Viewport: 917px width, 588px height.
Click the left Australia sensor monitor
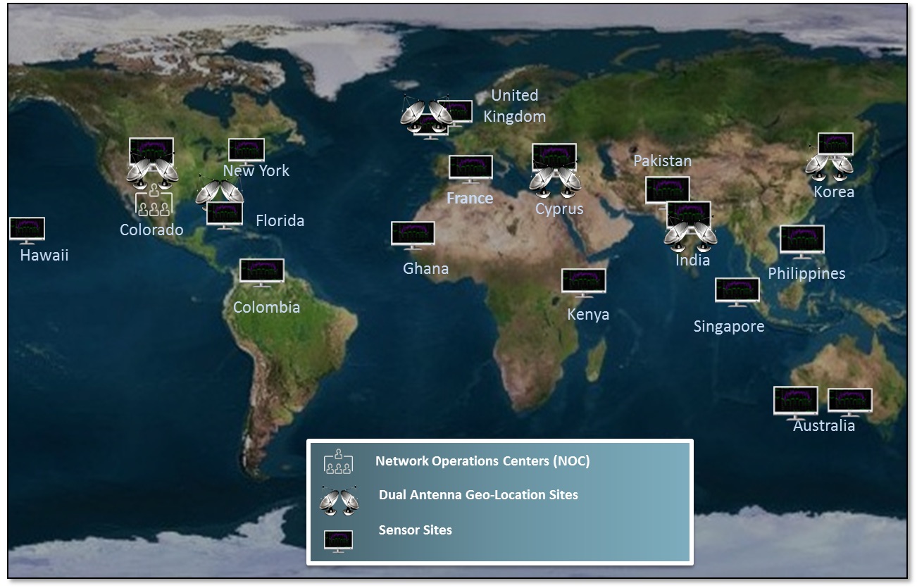coord(795,401)
